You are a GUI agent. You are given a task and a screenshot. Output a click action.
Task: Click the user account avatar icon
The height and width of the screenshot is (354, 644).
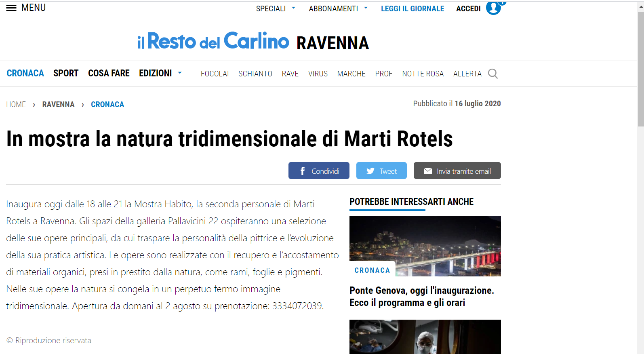(x=493, y=8)
